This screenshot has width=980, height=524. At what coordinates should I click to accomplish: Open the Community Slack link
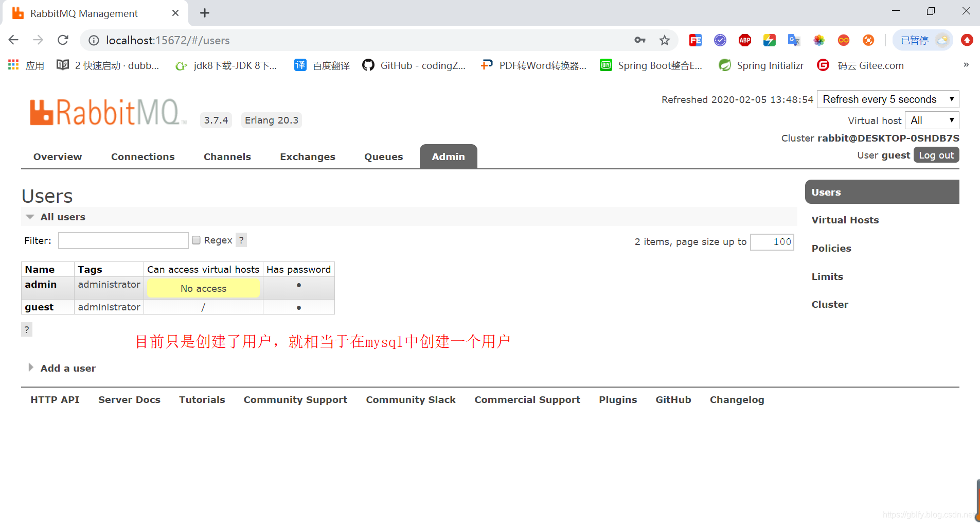[x=411, y=399]
